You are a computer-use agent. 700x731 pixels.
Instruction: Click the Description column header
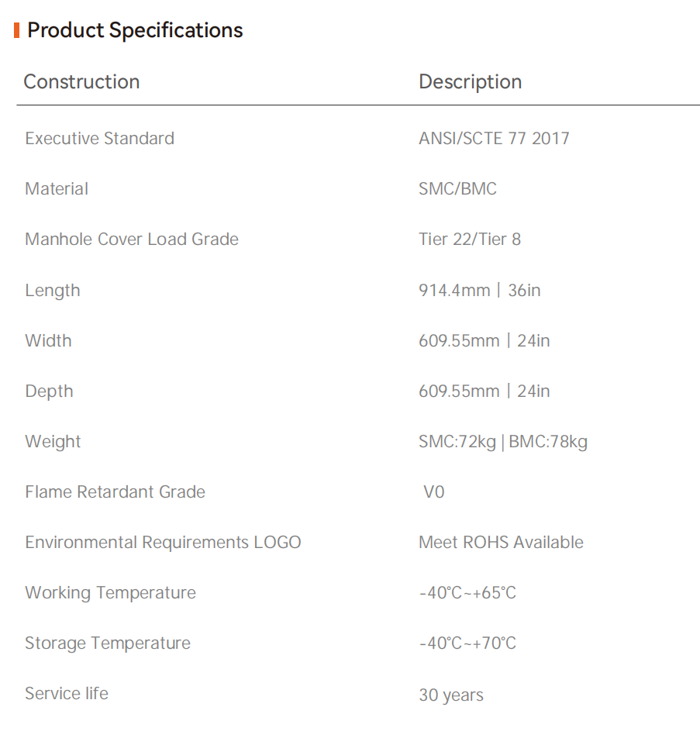pos(470,82)
